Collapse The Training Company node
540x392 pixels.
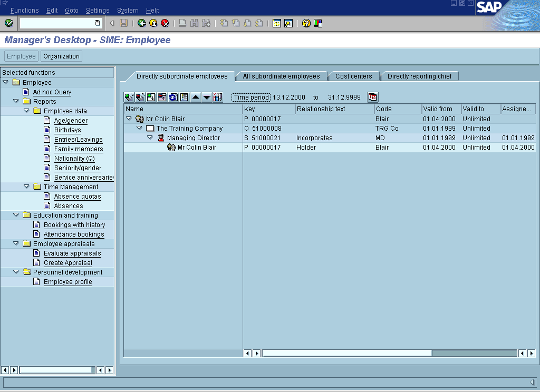click(x=139, y=128)
